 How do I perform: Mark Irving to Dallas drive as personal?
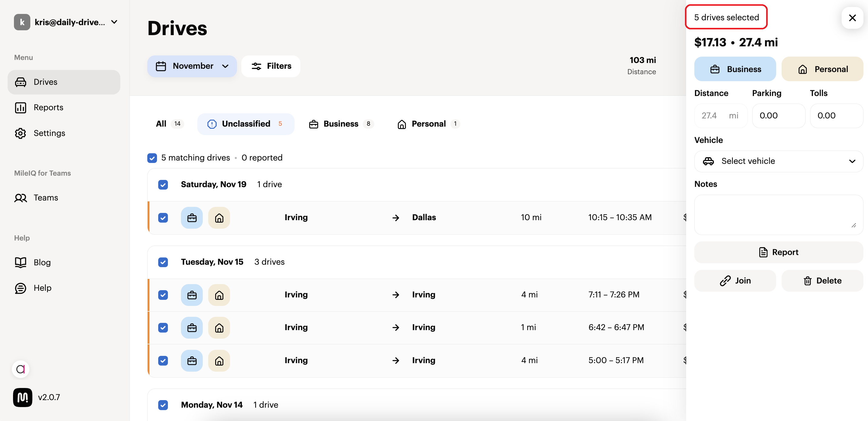(x=219, y=218)
